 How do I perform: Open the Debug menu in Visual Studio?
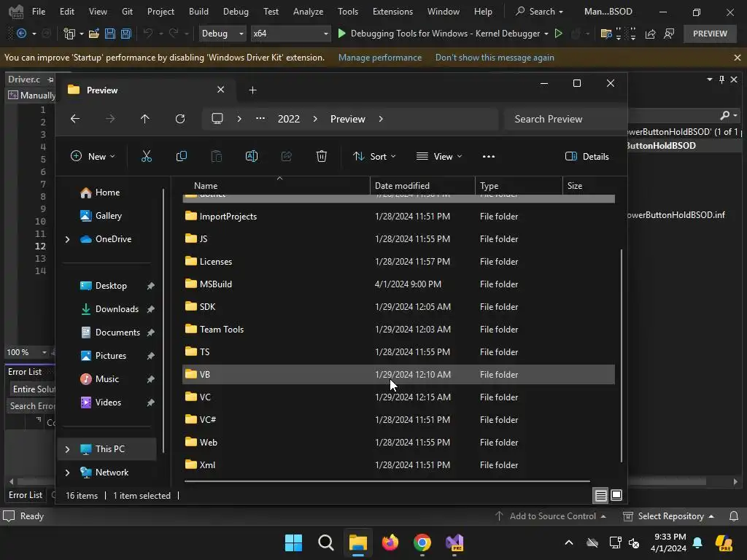236,12
